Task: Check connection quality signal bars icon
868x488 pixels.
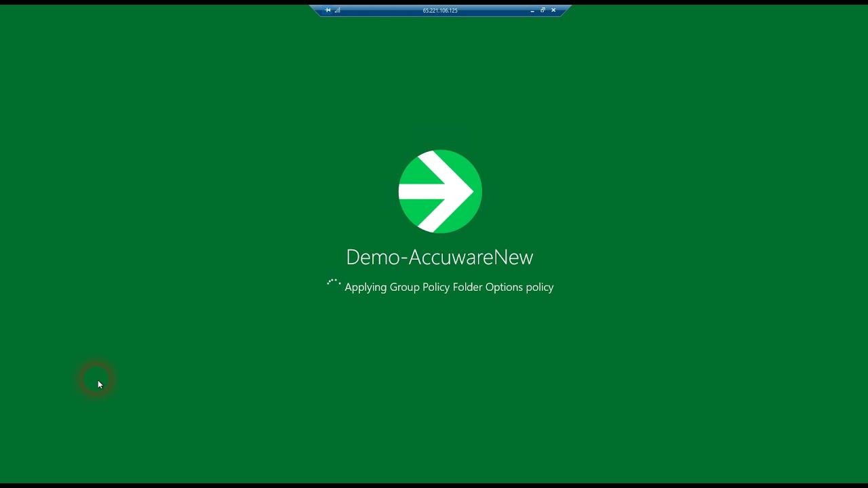Action: point(337,10)
